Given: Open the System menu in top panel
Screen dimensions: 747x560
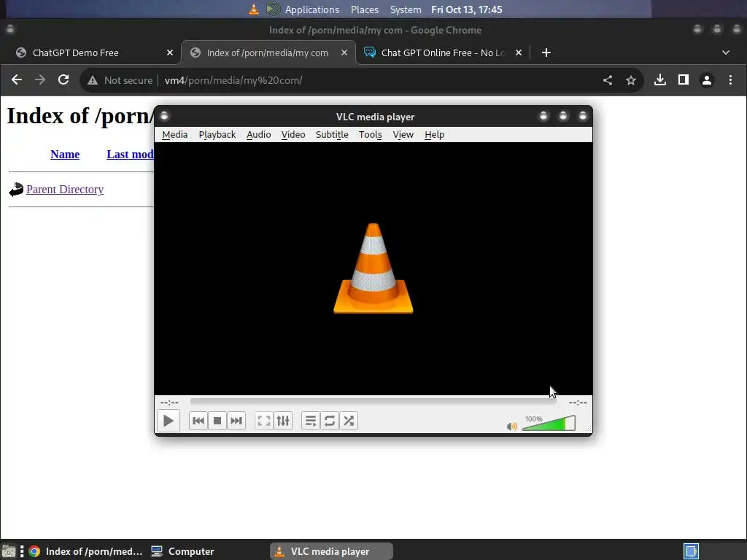Looking at the screenshot, I should click(x=406, y=9).
